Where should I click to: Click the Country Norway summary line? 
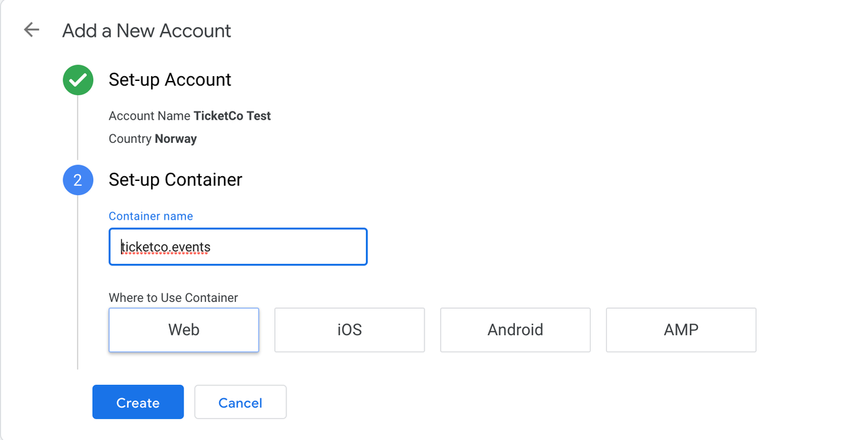(153, 139)
